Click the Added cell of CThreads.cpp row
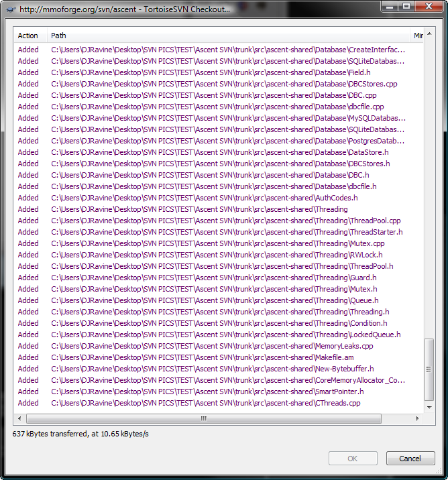The height and width of the screenshot is (480, 448). 28,403
